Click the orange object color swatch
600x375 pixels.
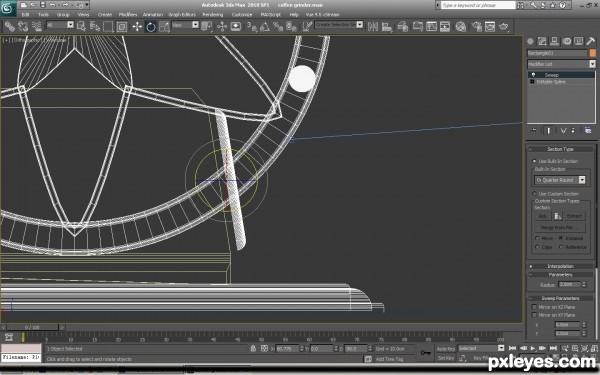click(x=593, y=53)
